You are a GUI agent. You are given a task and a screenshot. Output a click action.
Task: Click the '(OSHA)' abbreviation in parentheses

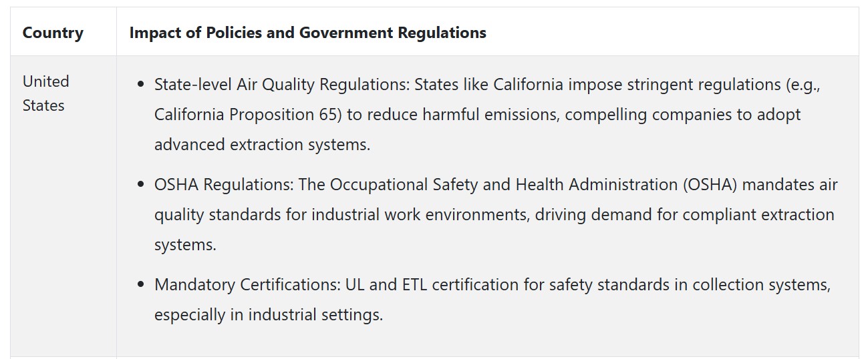coord(710,185)
